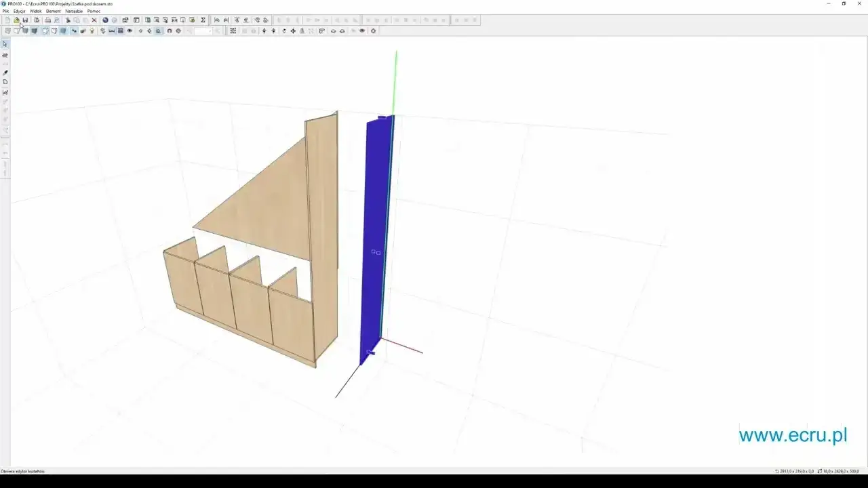Open an existing project file
The height and width of the screenshot is (488, 868).
pos(16,20)
